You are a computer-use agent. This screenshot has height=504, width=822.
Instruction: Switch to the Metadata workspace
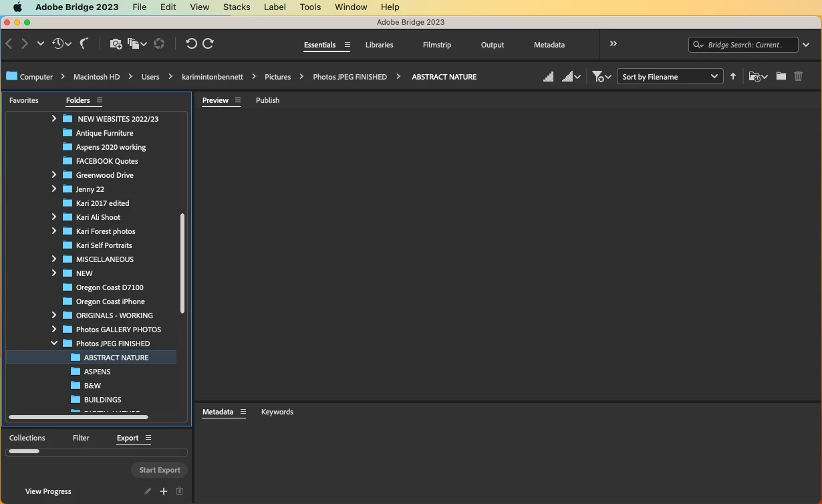point(549,45)
